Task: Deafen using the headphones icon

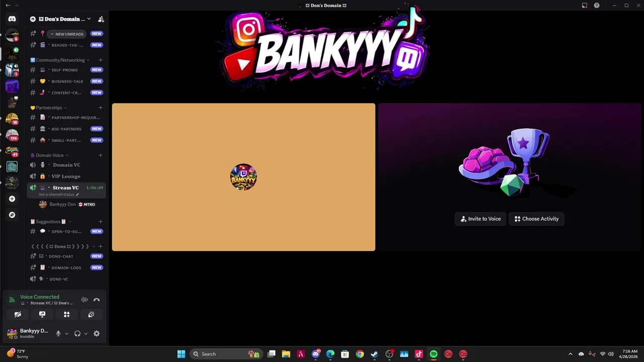Action: 77,333
